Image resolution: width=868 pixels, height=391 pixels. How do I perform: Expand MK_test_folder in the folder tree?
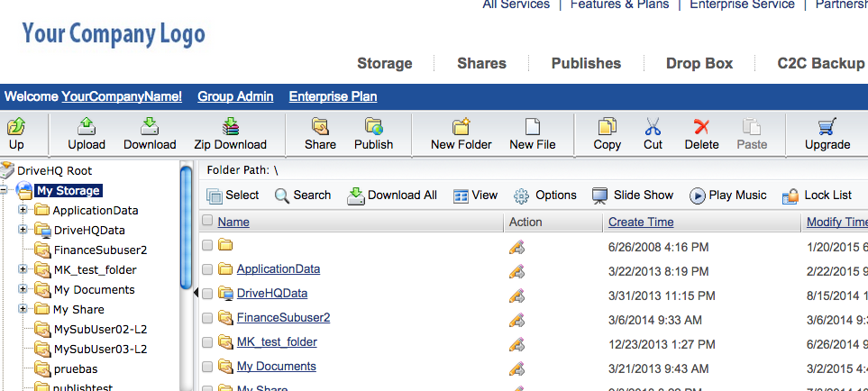(x=23, y=269)
